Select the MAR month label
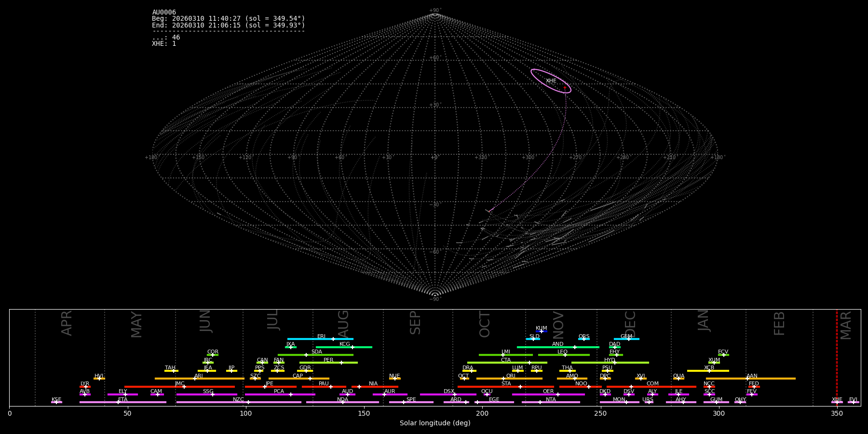Viewport: 868px width, 434px height. pos(846,325)
